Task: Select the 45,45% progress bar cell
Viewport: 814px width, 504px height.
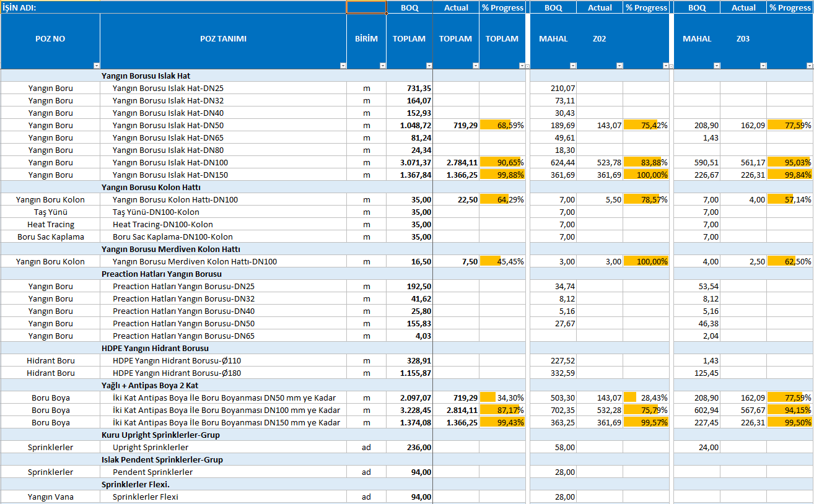Action: [502, 261]
